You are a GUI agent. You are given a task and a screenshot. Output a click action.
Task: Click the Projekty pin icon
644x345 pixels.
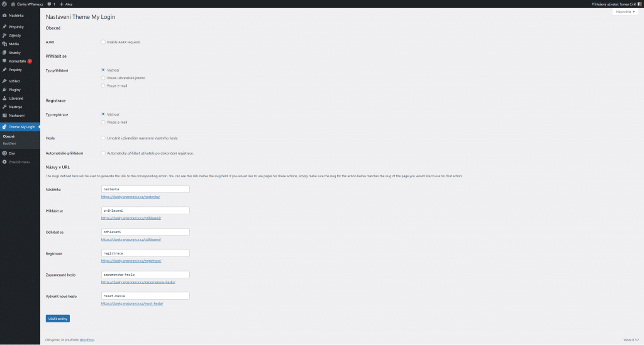tap(4, 70)
